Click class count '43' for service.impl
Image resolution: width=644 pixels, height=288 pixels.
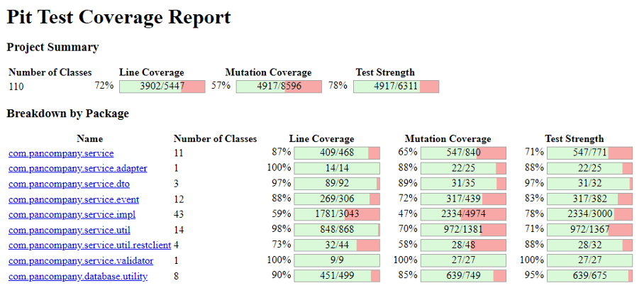(179, 215)
